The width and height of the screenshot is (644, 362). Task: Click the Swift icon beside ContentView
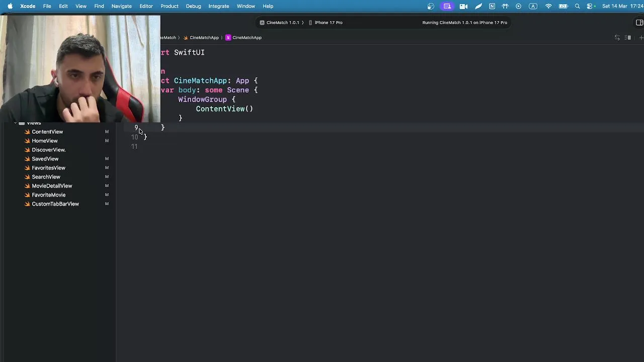[x=27, y=132]
